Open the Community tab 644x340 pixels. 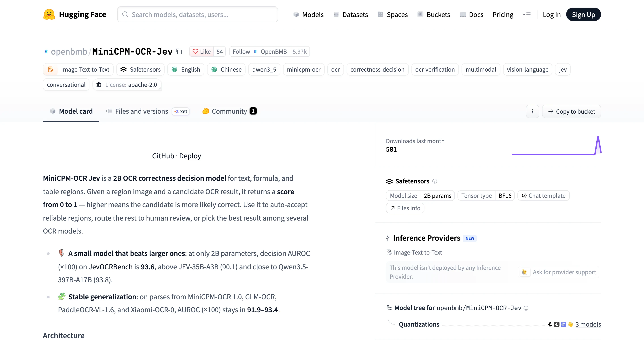coord(229,111)
